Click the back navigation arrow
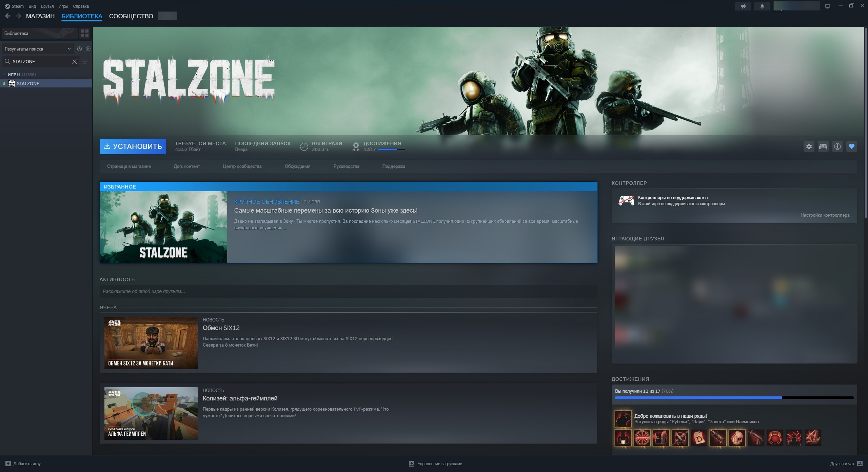Screen dimensions: 868x472 (x=8, y=16)
